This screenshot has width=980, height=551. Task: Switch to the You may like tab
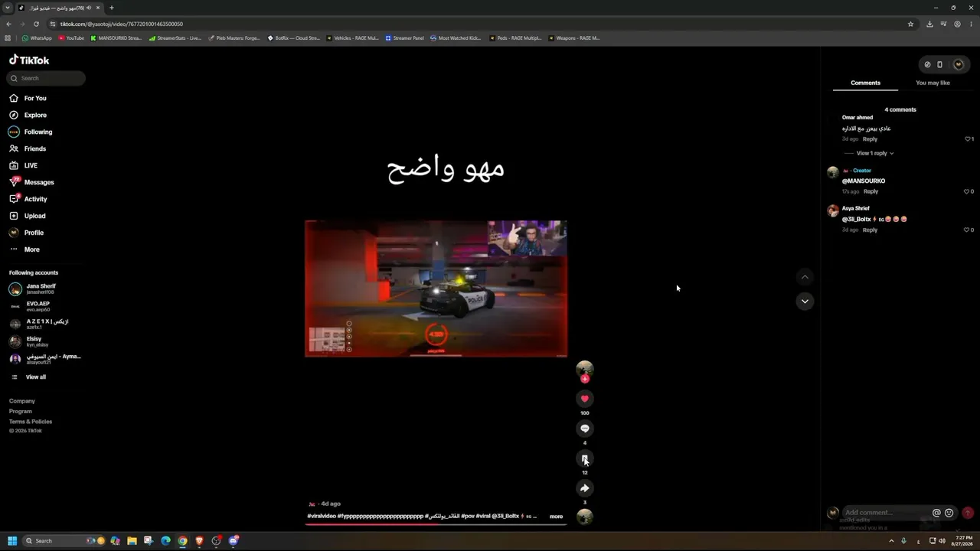tap(933, 83)
